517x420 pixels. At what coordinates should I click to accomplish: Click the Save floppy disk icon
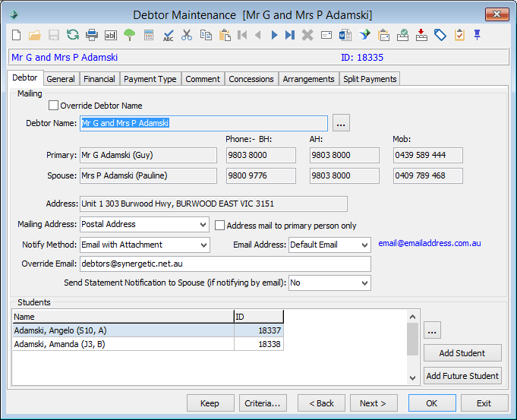(x=54, y=35)
